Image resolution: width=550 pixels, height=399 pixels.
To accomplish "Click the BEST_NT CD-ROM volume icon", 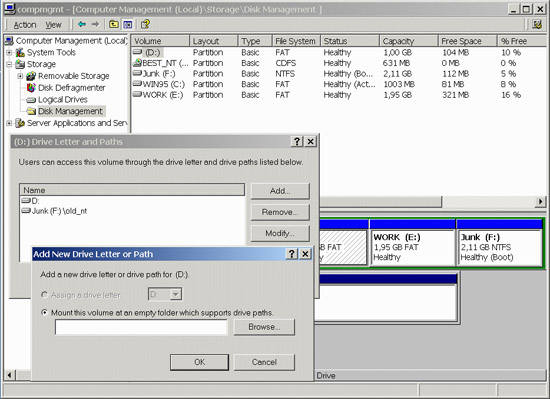I will click(x=137, y=63).
